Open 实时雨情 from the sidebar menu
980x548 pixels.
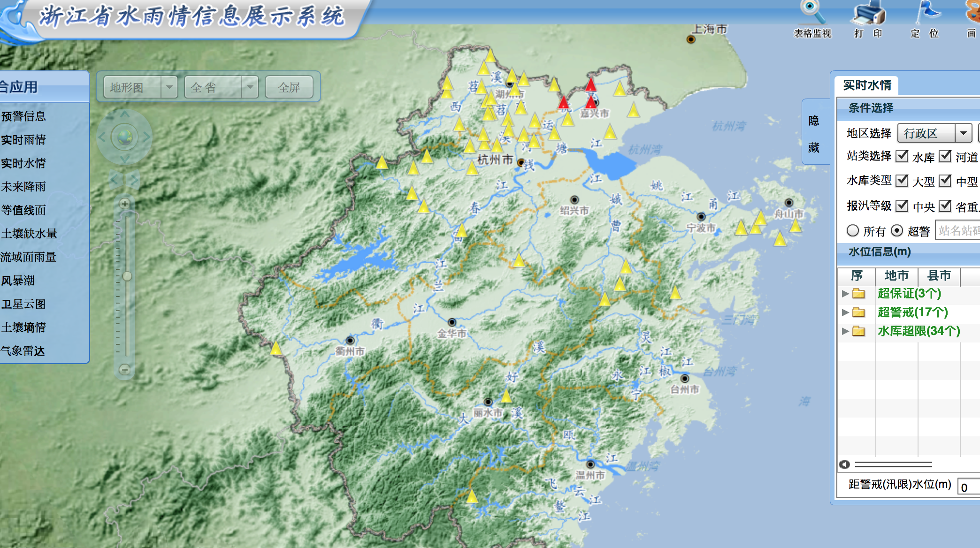tap(23, 140)
